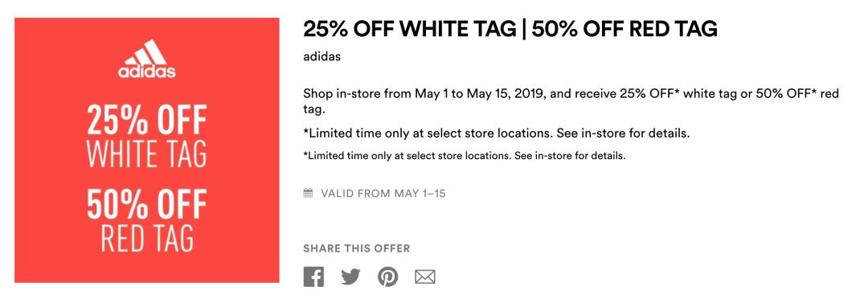The height and width of the screenshot is (307, 868).
Task: Click "25% OFF WHITE TAG" in the headline
Action: pos(409,29)
